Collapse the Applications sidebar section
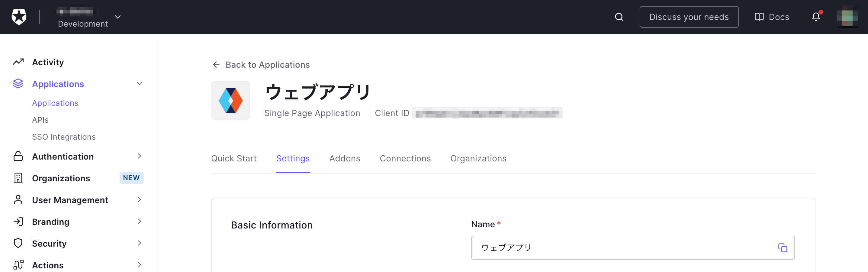The height and width of the screenshot is (272, 868). (140, 84)
